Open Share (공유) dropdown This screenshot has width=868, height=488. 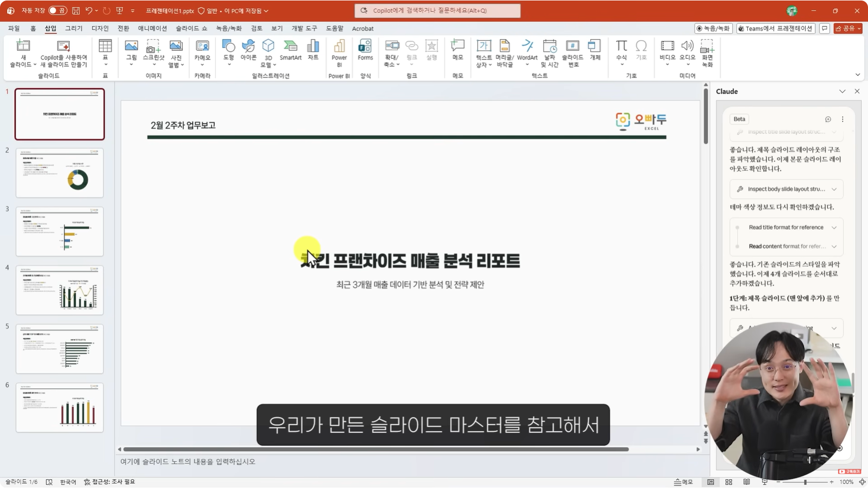[848, 28]
